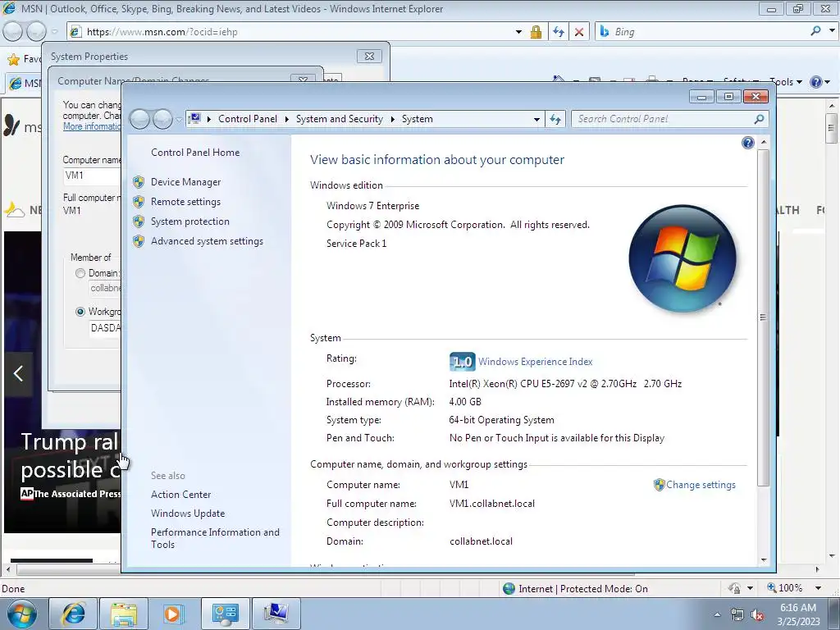The image size is (840, 630).
Task: Click the Control Panel vertical scrollbar thumb
Action: click(x=764, y=317)
